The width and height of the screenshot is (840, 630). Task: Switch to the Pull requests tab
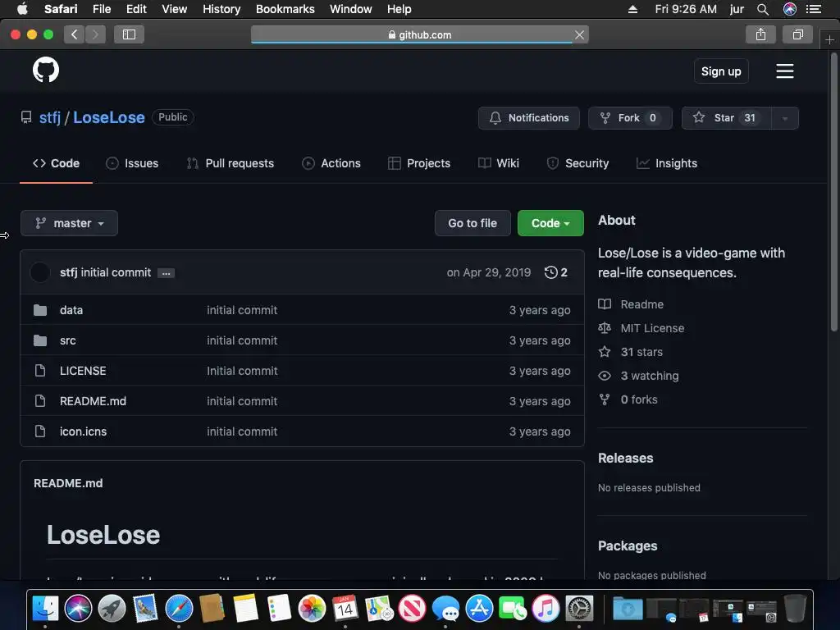click(231, 163)
